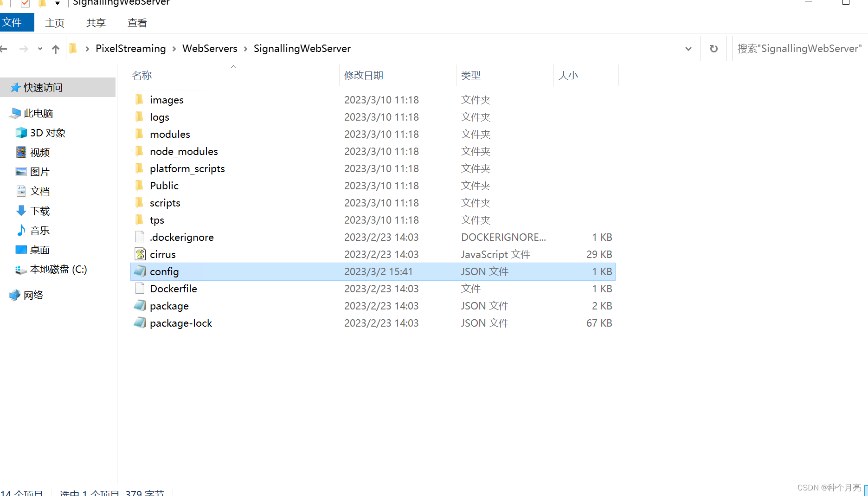
Task: Click the .dockerignore file icon
Action: click(x=140, y=237)
